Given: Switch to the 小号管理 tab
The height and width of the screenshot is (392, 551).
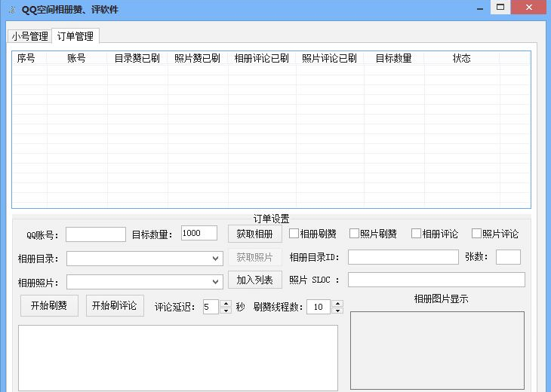Looking at the screenshot, I should point(29,36).
